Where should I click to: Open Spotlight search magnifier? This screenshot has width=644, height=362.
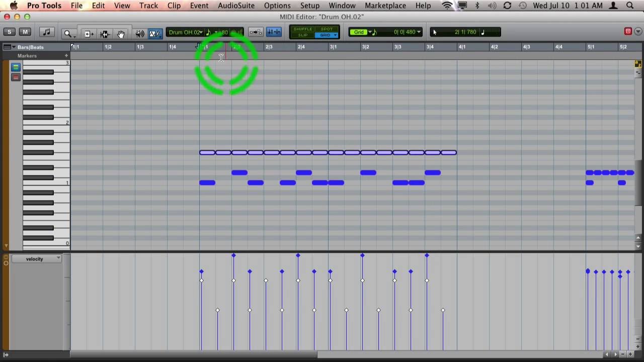630,6
